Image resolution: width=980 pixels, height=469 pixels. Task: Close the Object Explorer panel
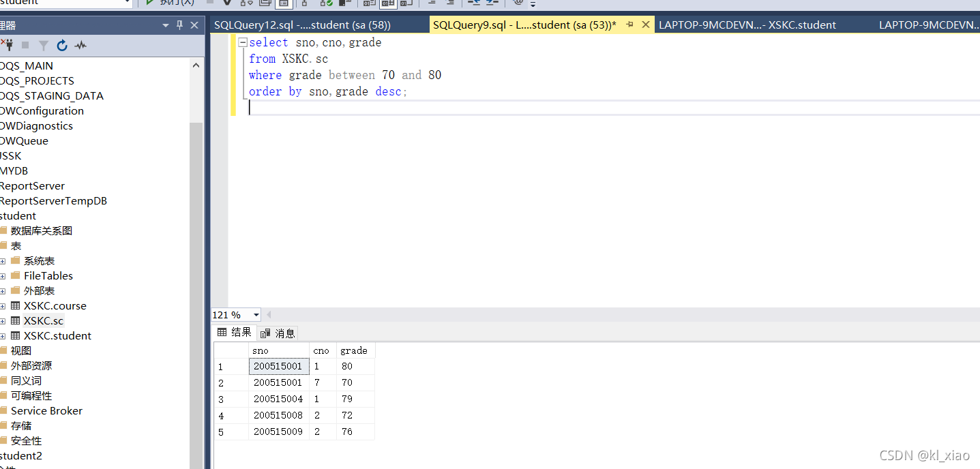(x=194, y=25)
